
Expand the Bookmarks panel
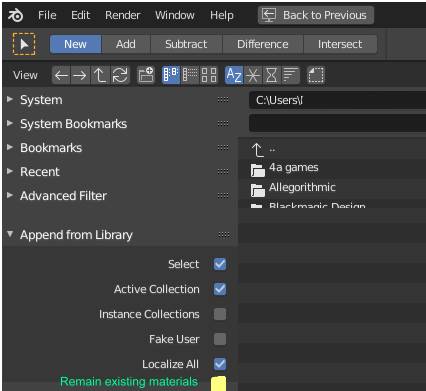(10, 147)
